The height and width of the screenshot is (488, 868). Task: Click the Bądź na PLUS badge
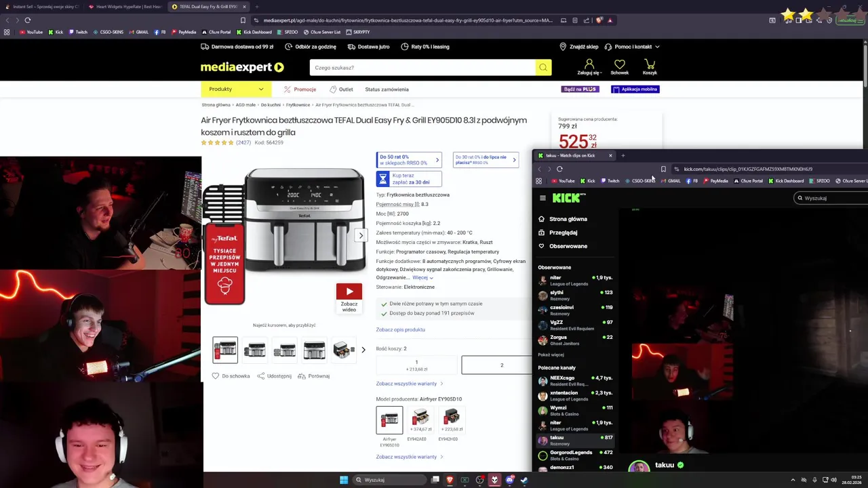click(x=580, y=89)
